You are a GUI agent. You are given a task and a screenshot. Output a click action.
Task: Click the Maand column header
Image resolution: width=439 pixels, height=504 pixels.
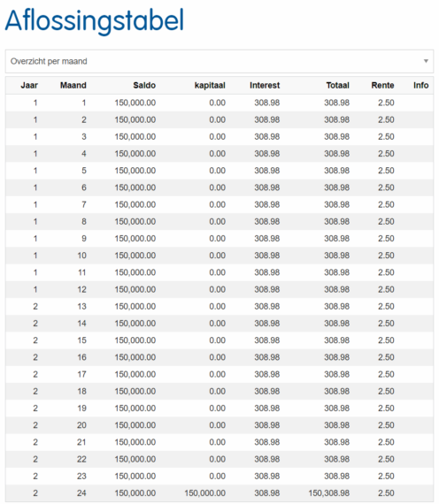(x=73, y=86)
